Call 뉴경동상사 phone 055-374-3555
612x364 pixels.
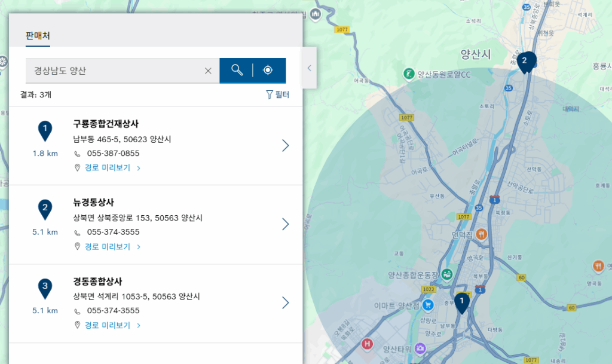pos(113,232)
